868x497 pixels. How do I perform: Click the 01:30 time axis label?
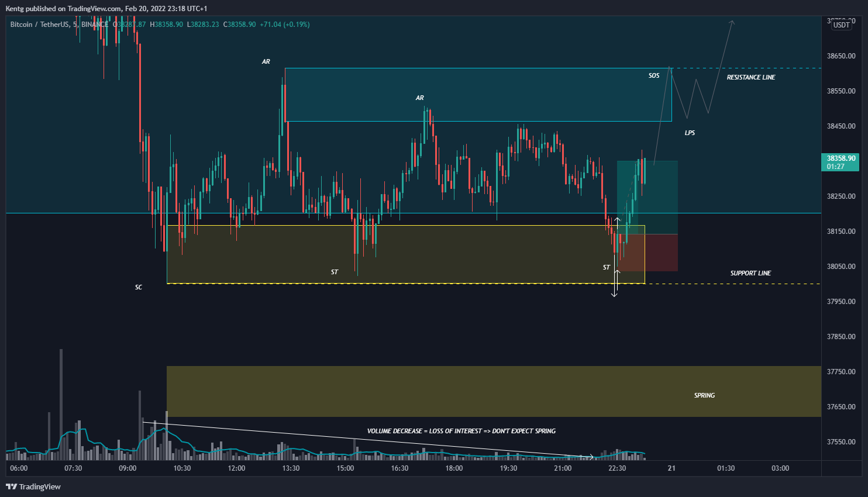pyautogui.click(x=726, y=468)
